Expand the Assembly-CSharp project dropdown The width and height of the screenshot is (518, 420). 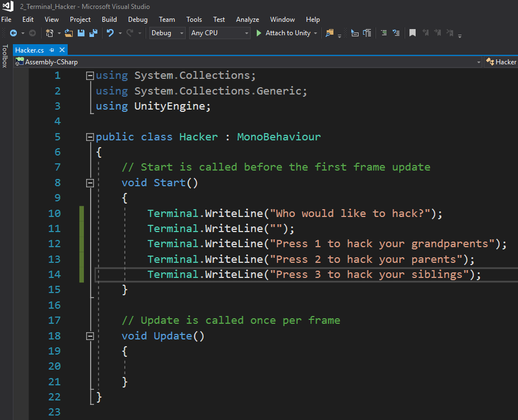point(478,62)
